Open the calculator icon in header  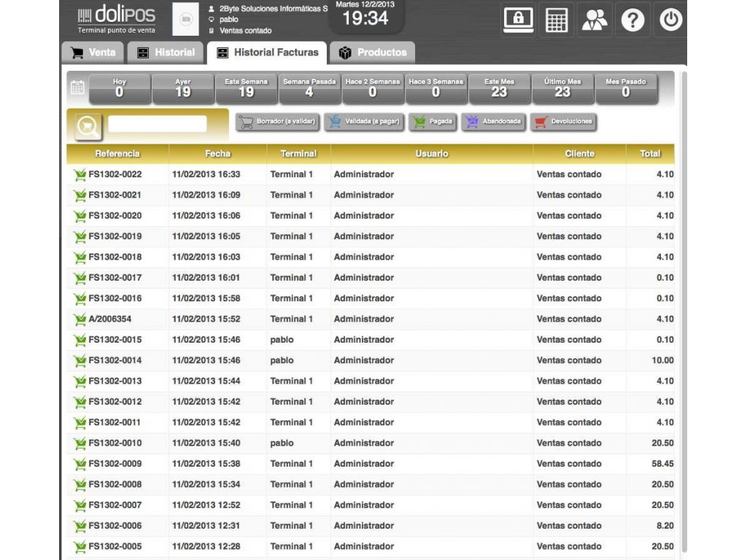click(x=557, y=20)
